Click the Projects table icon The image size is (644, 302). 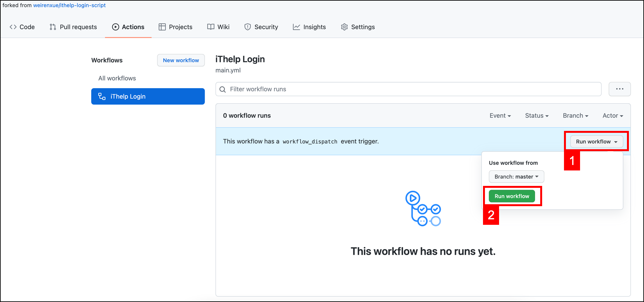click(x=162, y=27)
